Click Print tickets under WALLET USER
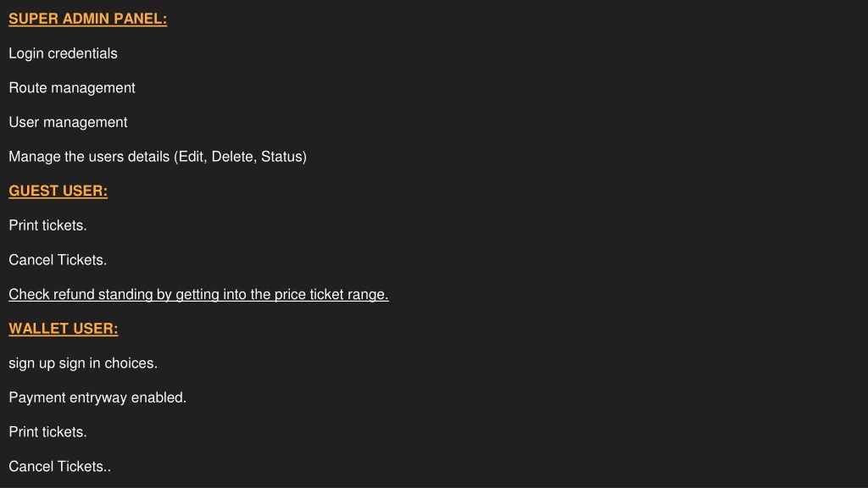 click(x=47, y=432)
